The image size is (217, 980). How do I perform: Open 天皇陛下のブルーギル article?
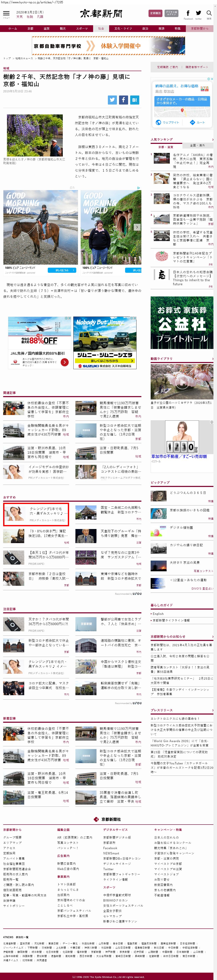121,533
